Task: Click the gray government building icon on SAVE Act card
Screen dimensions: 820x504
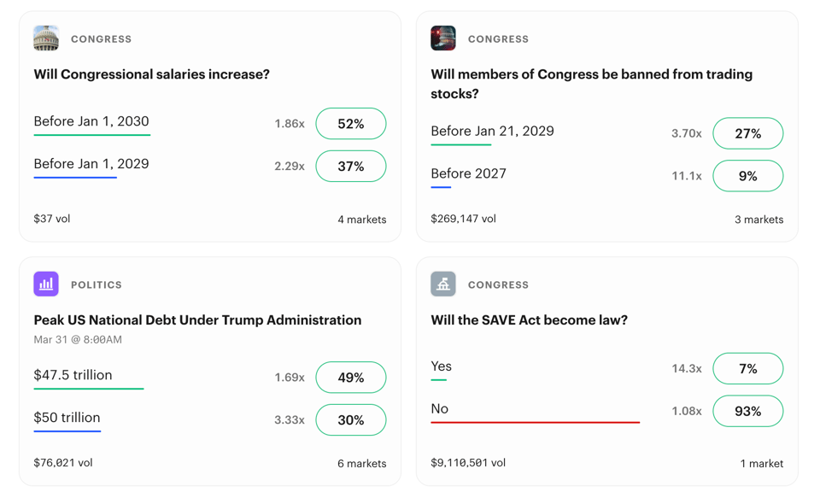Action: click(x=443, y=284)
